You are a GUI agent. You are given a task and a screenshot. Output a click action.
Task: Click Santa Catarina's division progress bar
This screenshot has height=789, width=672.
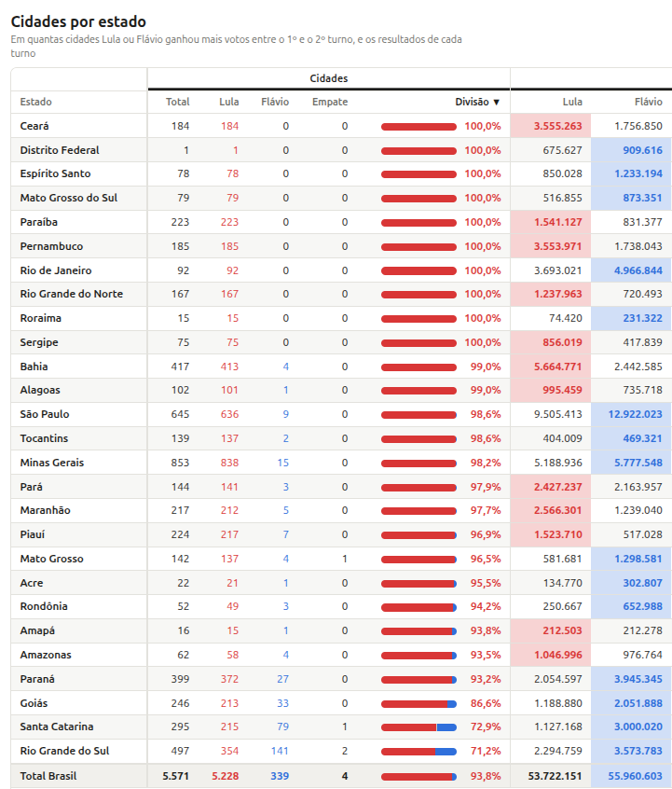pos(418,727)
